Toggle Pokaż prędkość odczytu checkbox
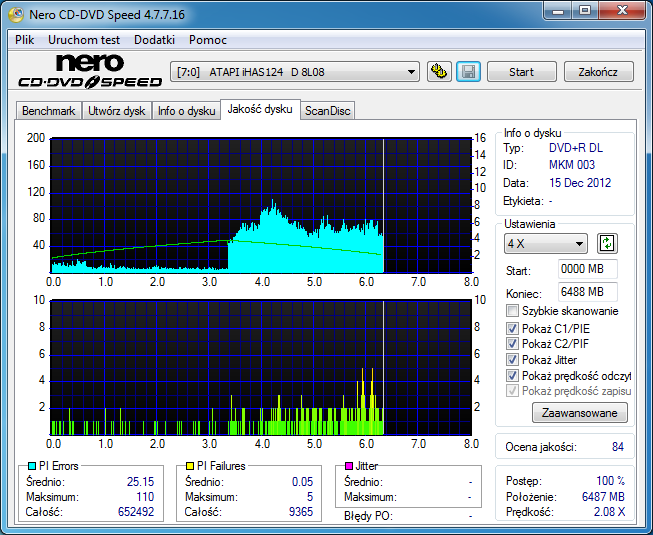The image size is (653, 535). 512,376
